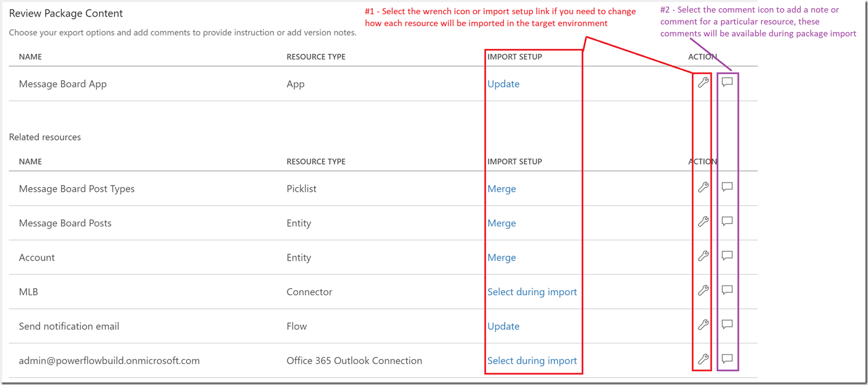The height and width of the screenshot is (385, 868).
Task: Click wrench for Office 365 Outlook Connection
Action: point(703,359)
